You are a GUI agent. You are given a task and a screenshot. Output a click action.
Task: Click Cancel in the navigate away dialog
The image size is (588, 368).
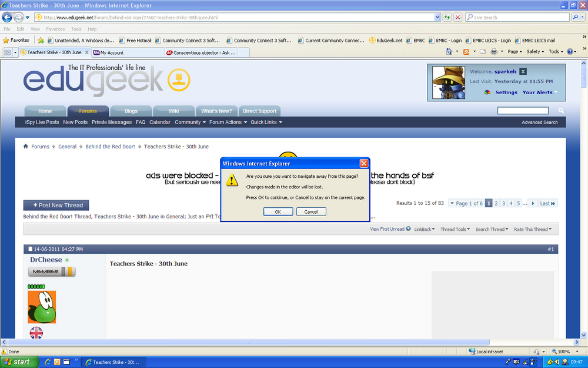pos(311,212)
